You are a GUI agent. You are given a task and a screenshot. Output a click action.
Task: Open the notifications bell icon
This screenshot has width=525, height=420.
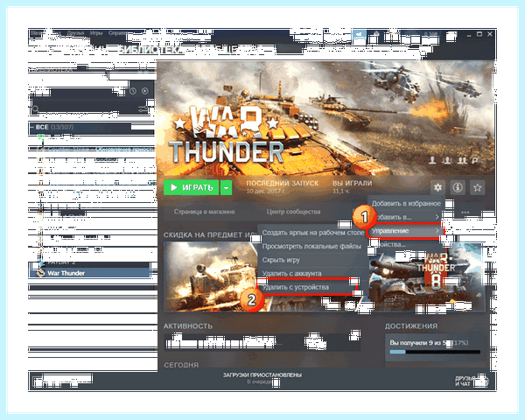click(376, 34)
